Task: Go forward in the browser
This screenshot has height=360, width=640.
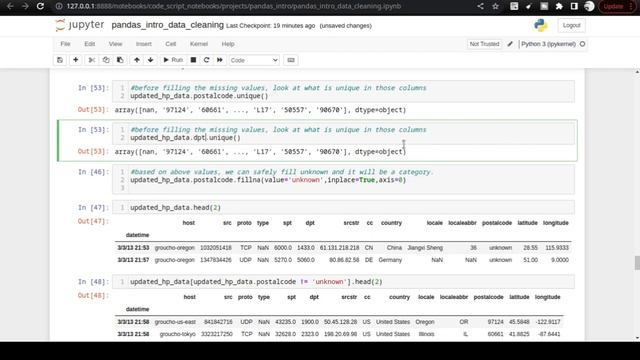Action: point(25,6)
